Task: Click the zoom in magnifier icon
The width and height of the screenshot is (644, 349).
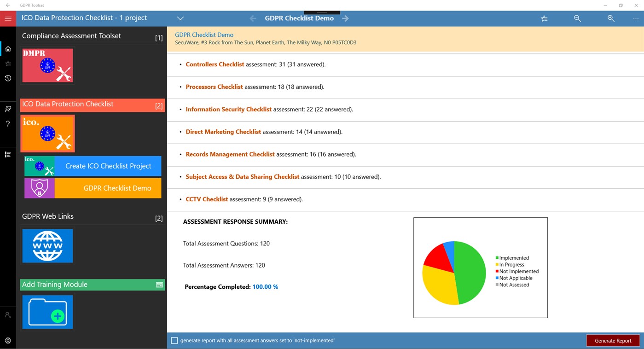Action: pyautogui.click(x=611, y=18)
